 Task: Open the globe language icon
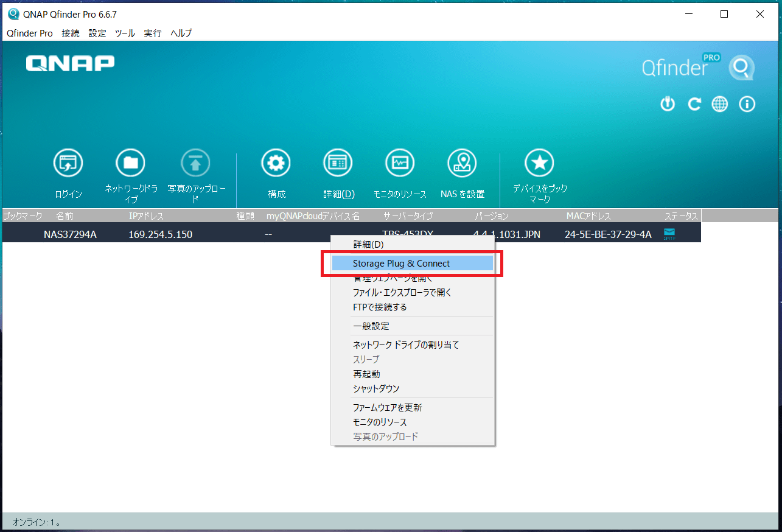pyautogui.click(x=720, y=104)
